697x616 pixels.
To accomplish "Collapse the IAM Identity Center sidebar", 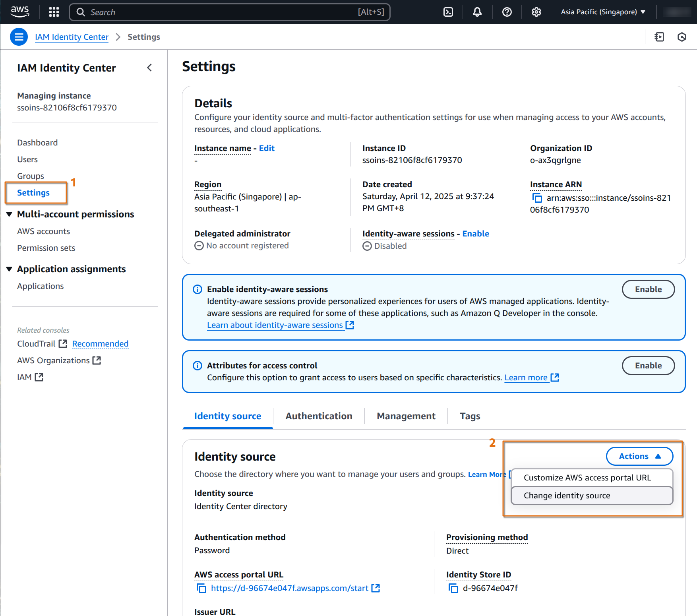I will [149, 68].
